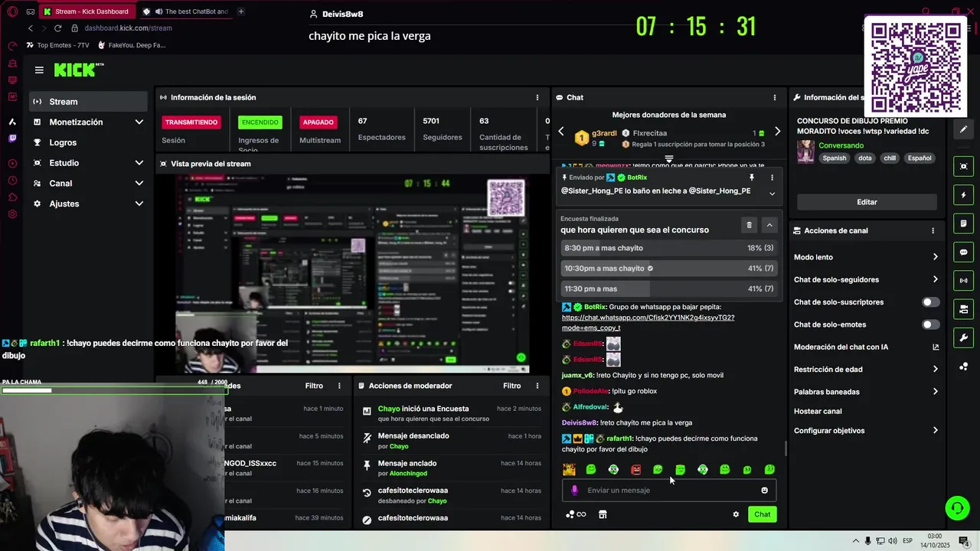
Task: Toggle Chat de solo-suscriptores switch
Action: [x=930, y=302]
